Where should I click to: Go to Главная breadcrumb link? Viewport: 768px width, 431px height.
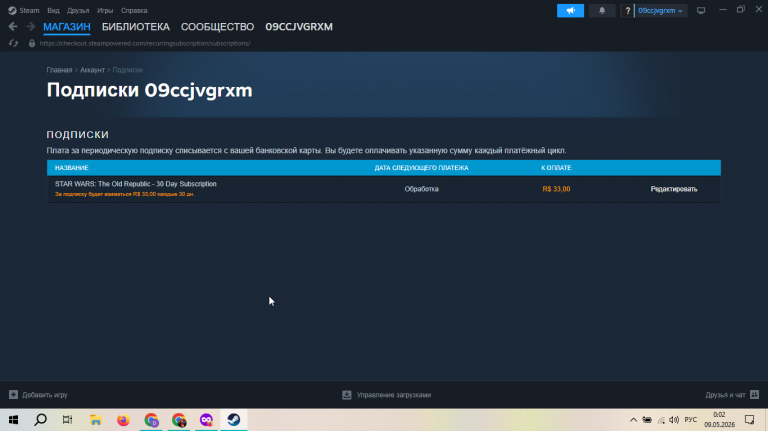59,70
